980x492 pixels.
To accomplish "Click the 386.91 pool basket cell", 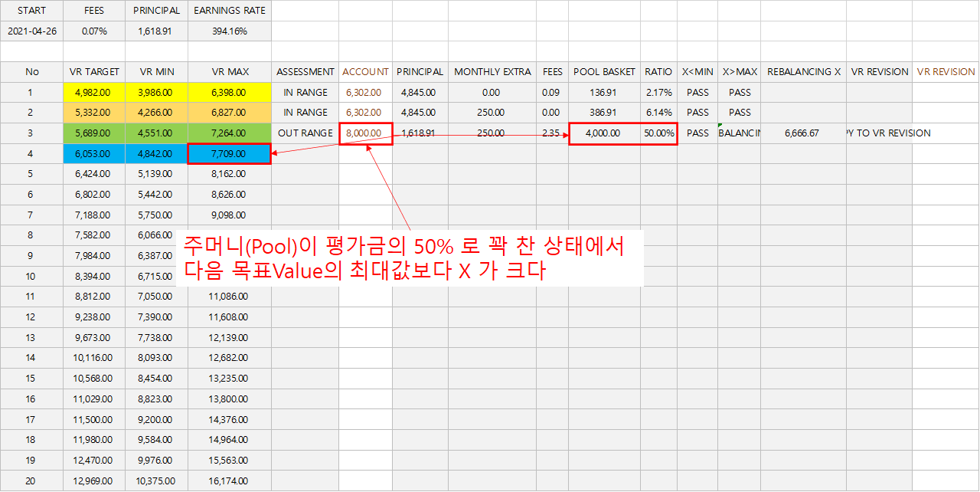I will coord(604,113).
